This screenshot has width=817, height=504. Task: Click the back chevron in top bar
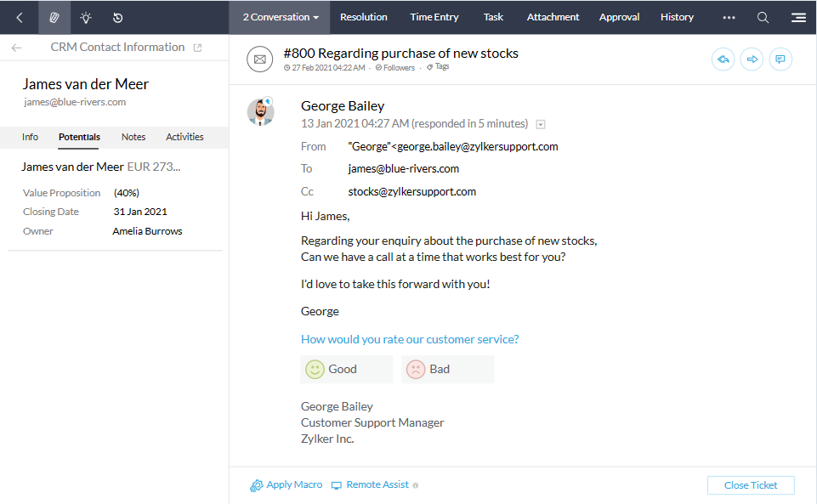click(20, 17)
